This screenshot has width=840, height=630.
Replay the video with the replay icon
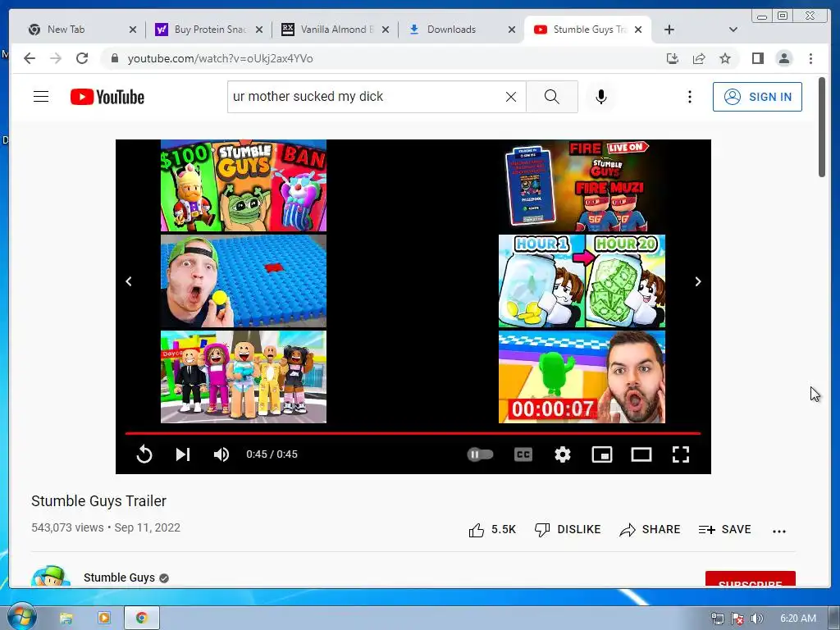(144, 454)
